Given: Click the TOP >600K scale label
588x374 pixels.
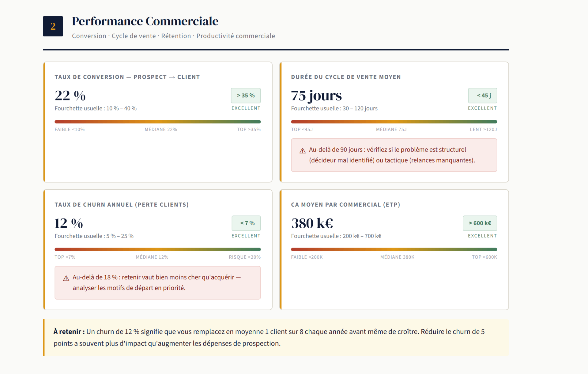Looking at the screenshot, I should tap(484, 257).
